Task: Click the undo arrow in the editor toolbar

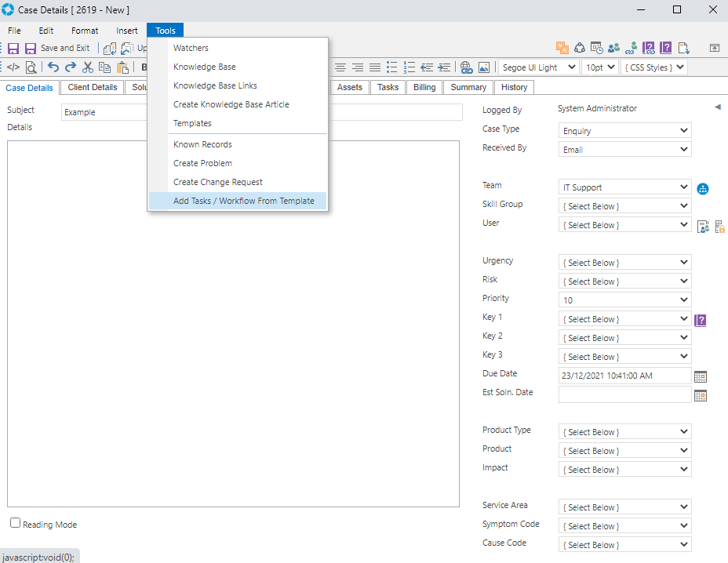Action: tap(53, 67)
